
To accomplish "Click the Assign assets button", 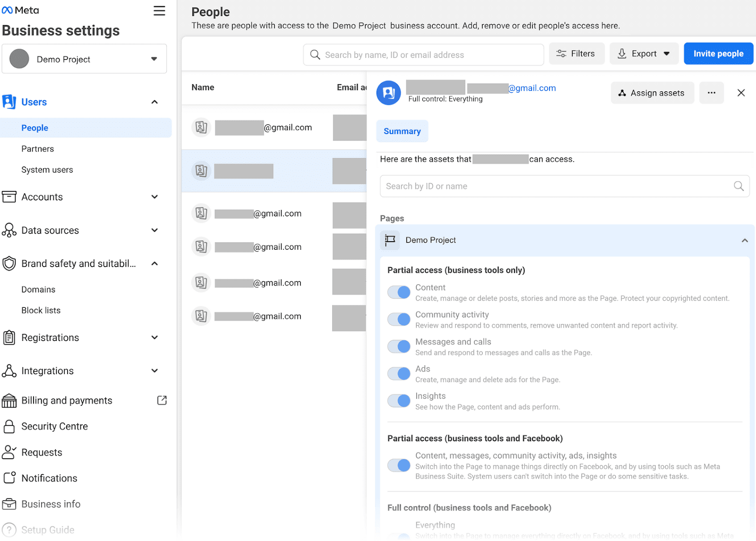I will [x=652, y=93].
